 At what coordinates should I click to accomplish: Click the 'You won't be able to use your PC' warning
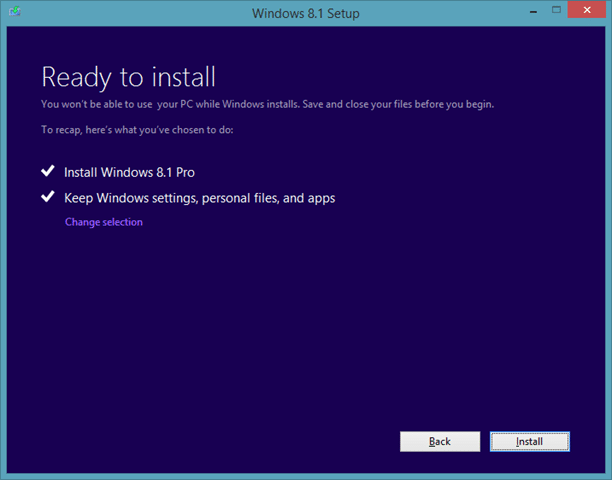point(268,105)
